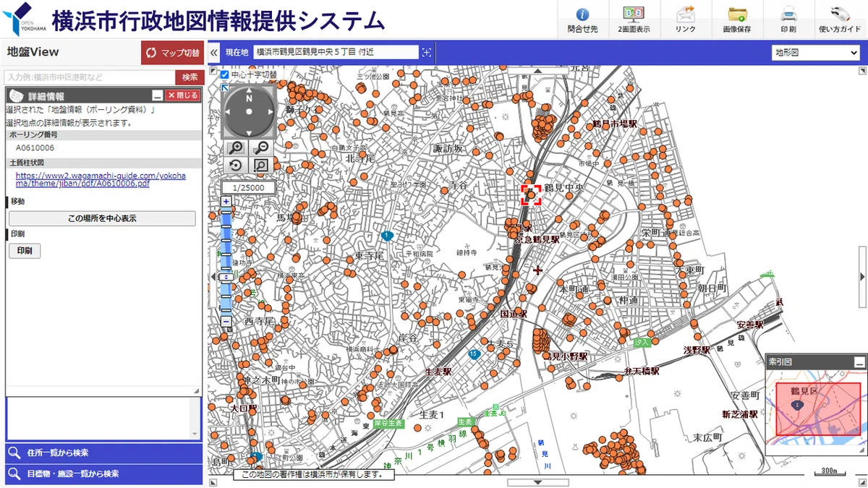The image size is (868, 488).
Task: Click the address search input field
Action: coord(90,77)
